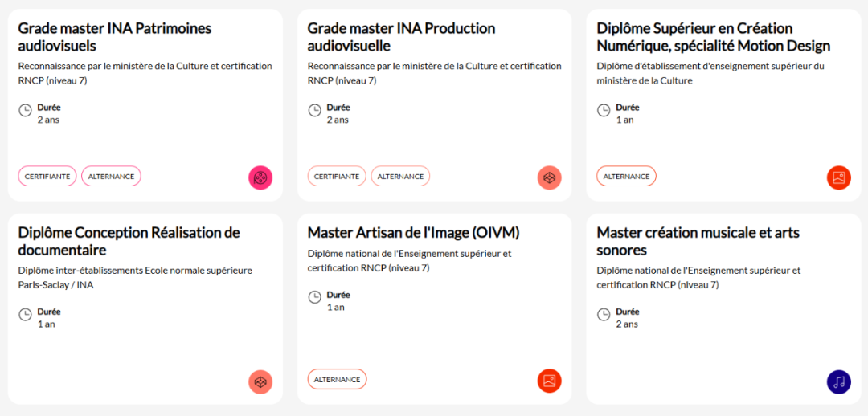Click the RNCP description text on the Patrimoines audiovisuels card
The width and height of the screenshot is (868, 416).
pyautogui.click(x=145, y=74)
